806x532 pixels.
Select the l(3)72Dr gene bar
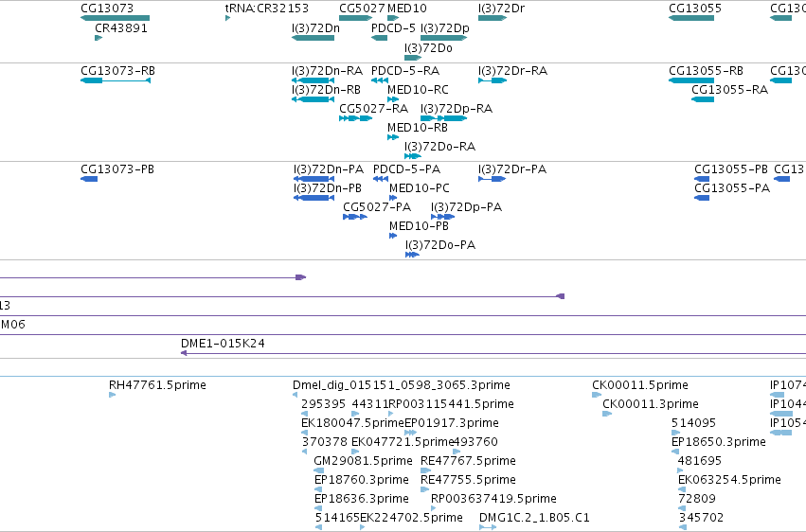point(493,18)
